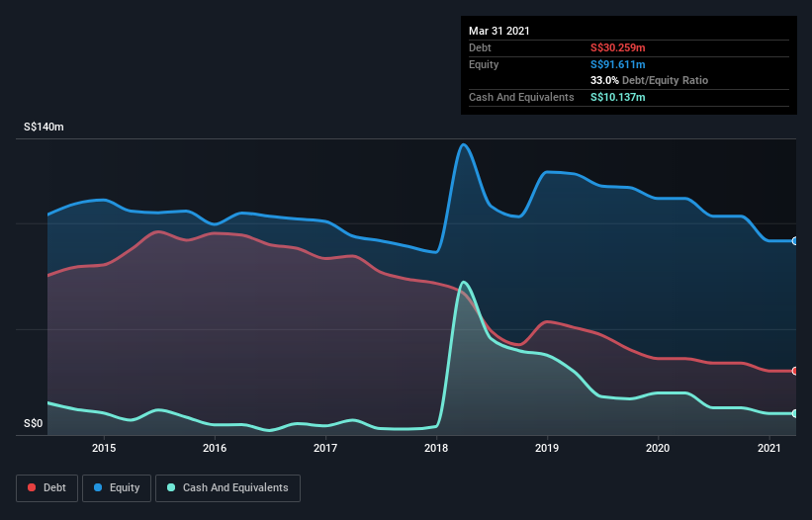Toggle the Equity legend button
812x520 pixels.
click(x=117, y=488)
